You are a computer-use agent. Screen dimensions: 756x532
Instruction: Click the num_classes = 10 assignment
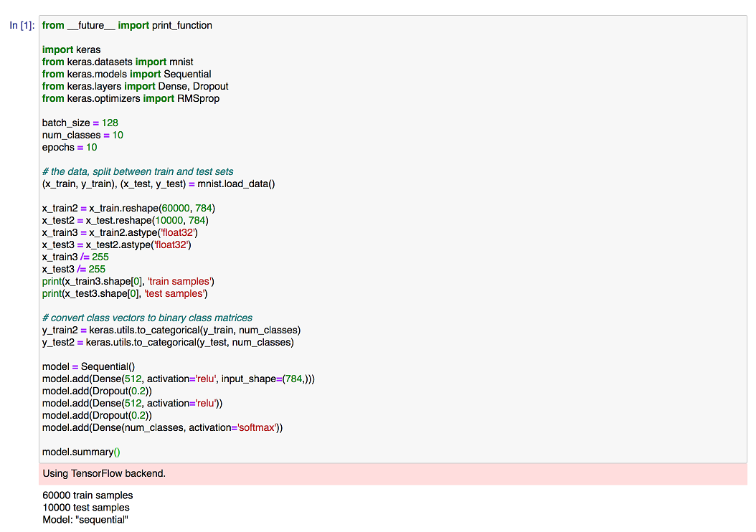click(x=82, y=136)
